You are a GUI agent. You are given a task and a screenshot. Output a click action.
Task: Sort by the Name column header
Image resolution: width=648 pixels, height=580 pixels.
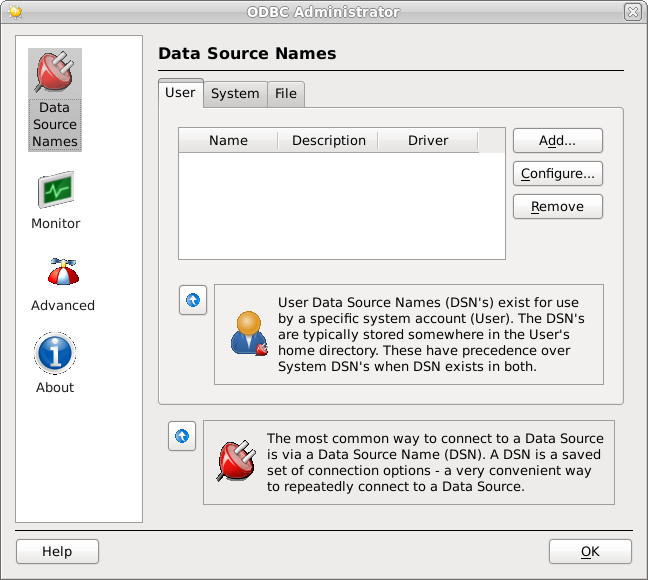pos(228,141)
